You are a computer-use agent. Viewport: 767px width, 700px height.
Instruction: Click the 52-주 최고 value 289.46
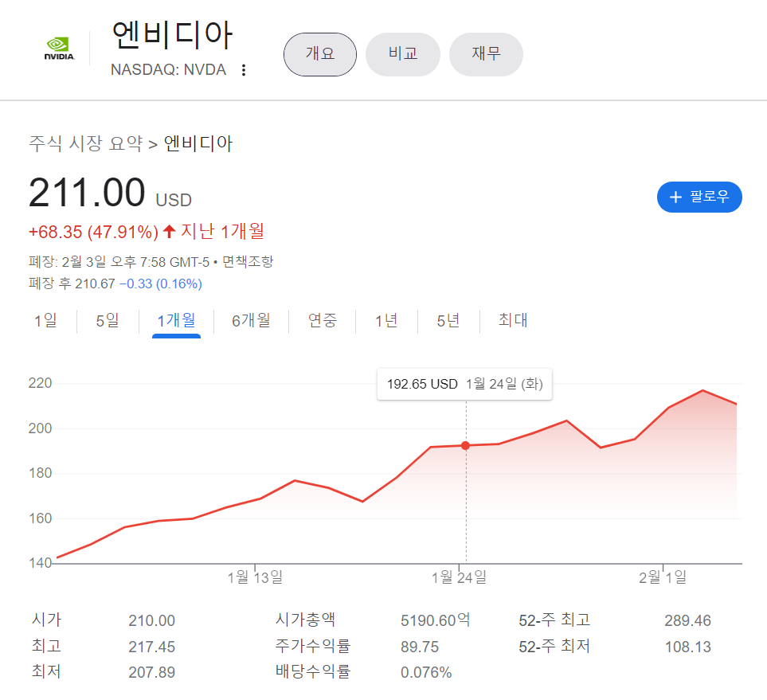click(687, 620)
